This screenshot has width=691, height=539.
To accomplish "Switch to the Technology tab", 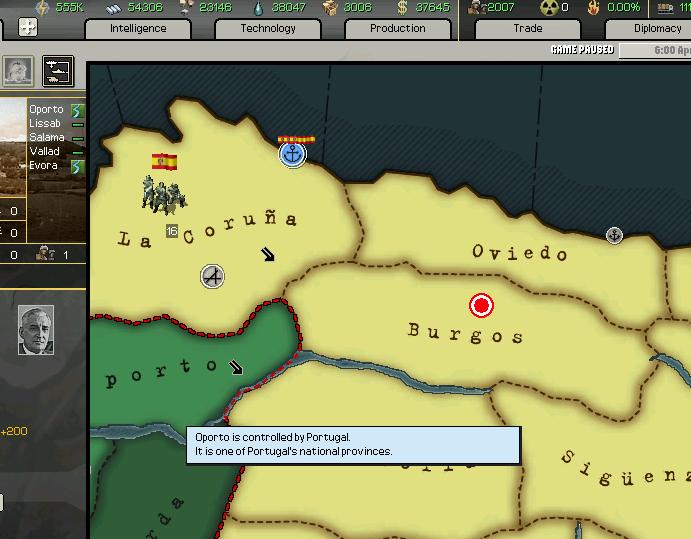I will pyautogui.click(x=268, y=28).
